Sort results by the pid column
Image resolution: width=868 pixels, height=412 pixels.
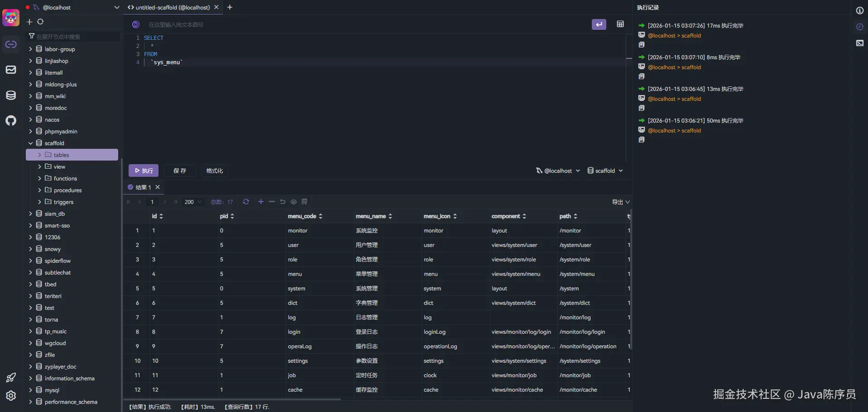[232, 216]
